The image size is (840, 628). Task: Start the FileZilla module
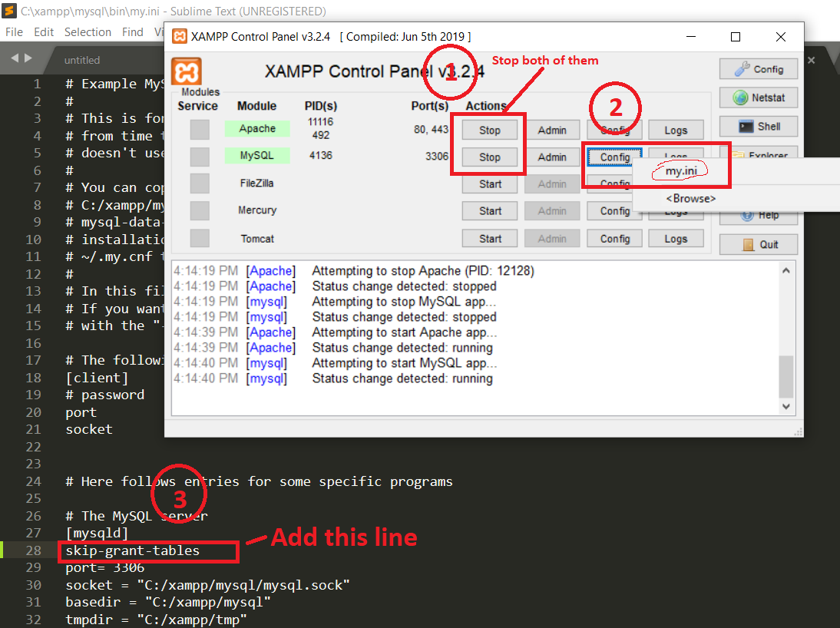490,183
